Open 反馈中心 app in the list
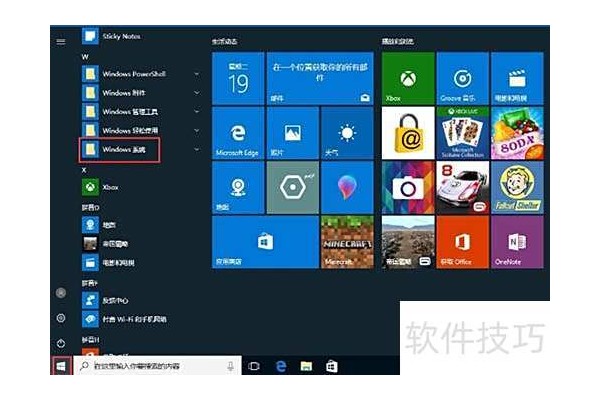Screen dimensions: 600x400 pos(105,300)
